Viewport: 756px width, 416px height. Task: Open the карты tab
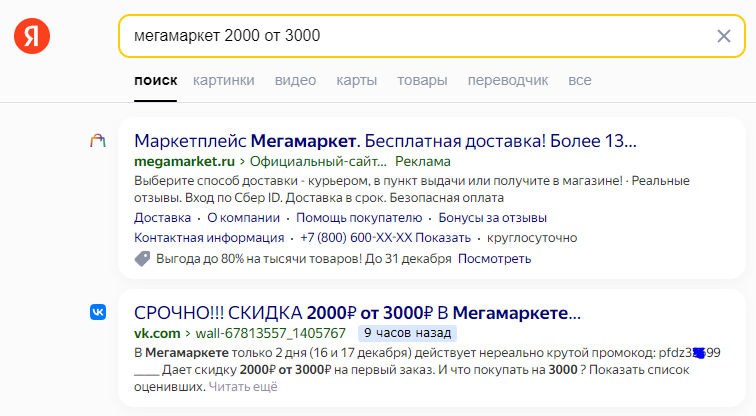(x=357, y=81)
